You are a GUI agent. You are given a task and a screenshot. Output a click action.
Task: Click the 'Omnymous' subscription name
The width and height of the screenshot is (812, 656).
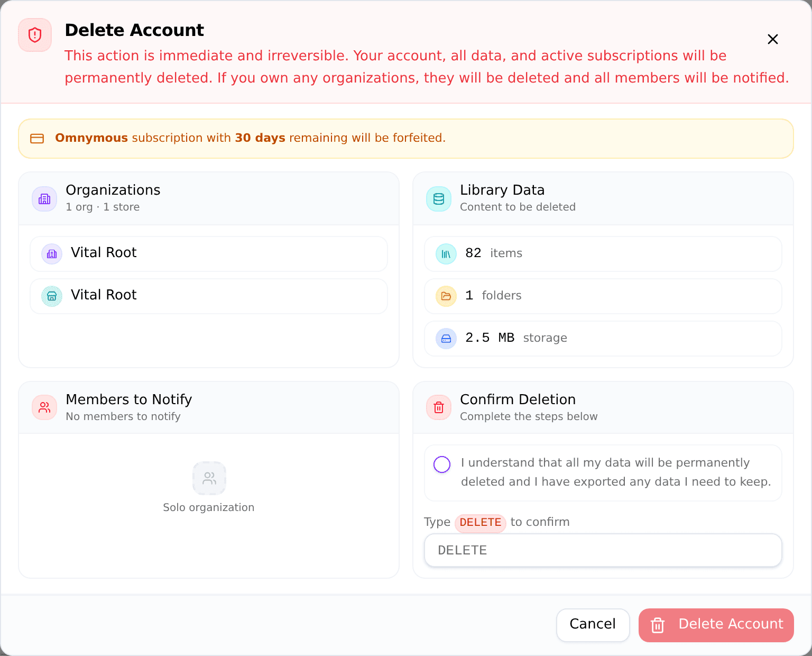click(91, 138)
